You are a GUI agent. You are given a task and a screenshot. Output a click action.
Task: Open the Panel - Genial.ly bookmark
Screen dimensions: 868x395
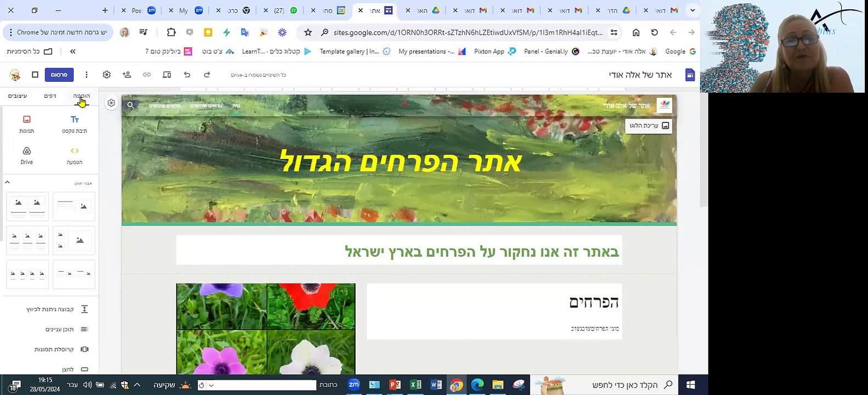coord(551,51)
